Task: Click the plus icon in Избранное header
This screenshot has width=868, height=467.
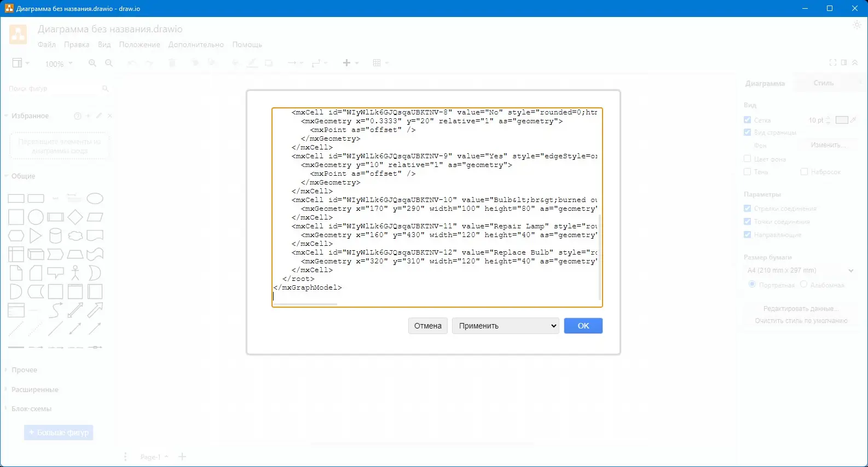Action: 88,116
